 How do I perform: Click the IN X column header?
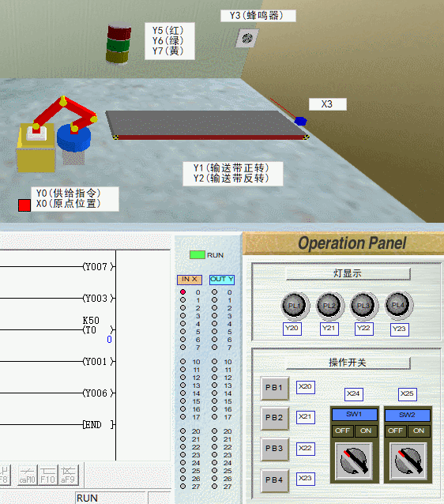190,280
